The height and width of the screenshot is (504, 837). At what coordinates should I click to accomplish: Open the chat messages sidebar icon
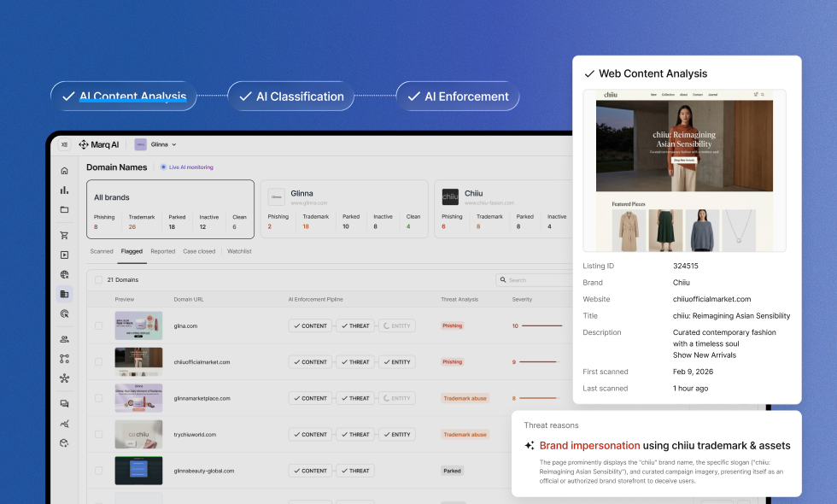pos(65,403)
